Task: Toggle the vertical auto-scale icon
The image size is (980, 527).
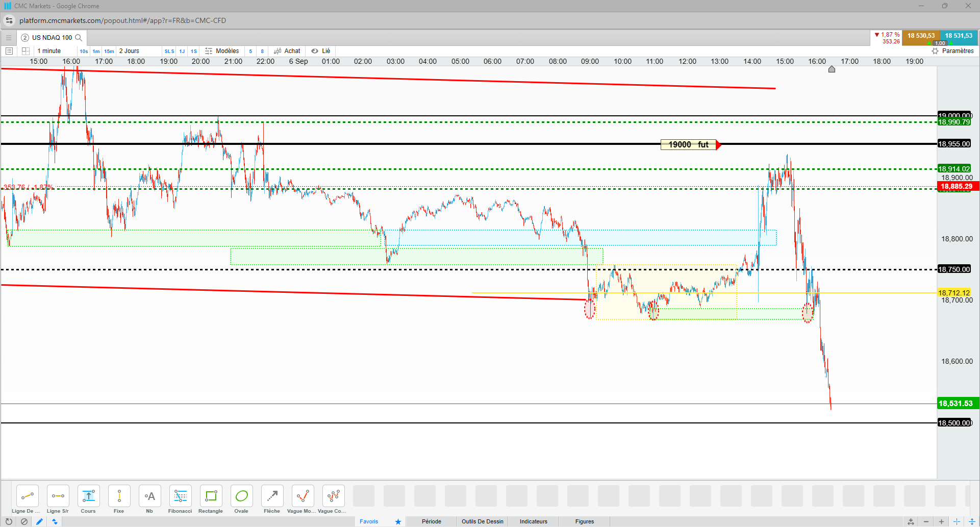Action: [x=972, y=521]
